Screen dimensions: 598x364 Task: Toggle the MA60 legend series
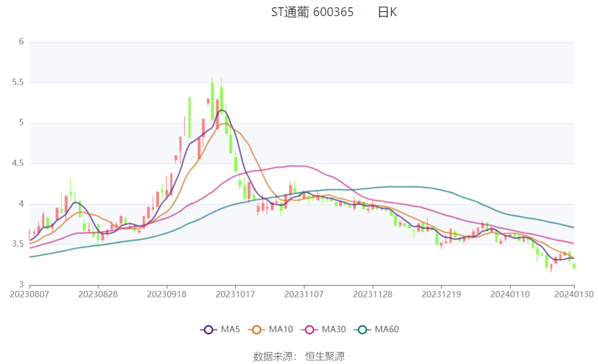(377, 330)
